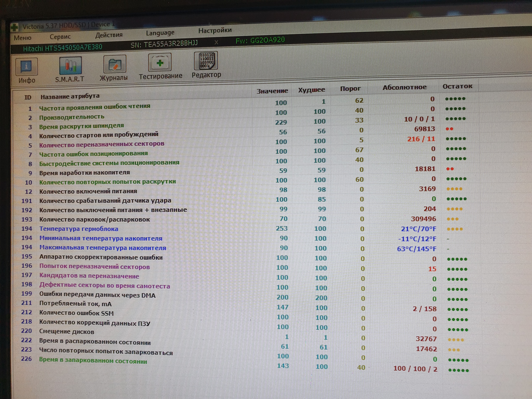Viewport: 532px width, 399px height.
Task: Open the Сервис menu
Action: coord(60,37)
